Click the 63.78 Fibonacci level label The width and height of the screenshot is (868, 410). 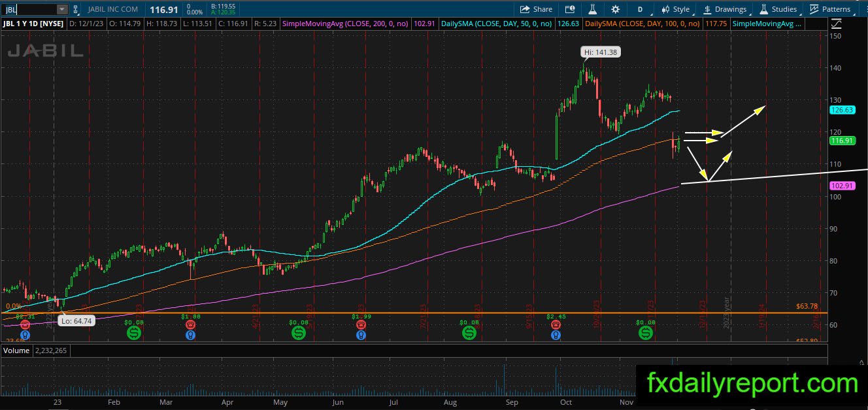pyautogui.click(x=807, y=306)
